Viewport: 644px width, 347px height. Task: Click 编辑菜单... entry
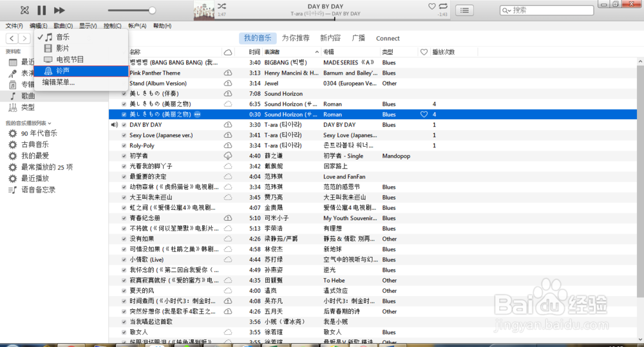[x=81, y=82]
